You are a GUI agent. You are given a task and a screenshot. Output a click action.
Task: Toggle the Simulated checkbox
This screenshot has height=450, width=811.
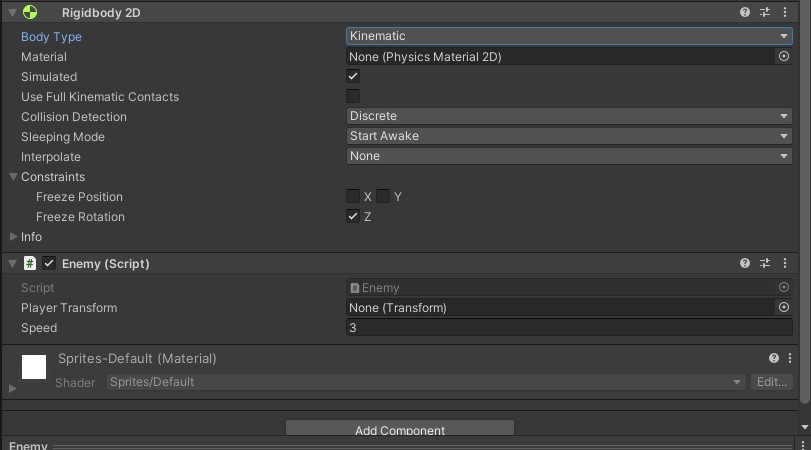coord(353,76)
